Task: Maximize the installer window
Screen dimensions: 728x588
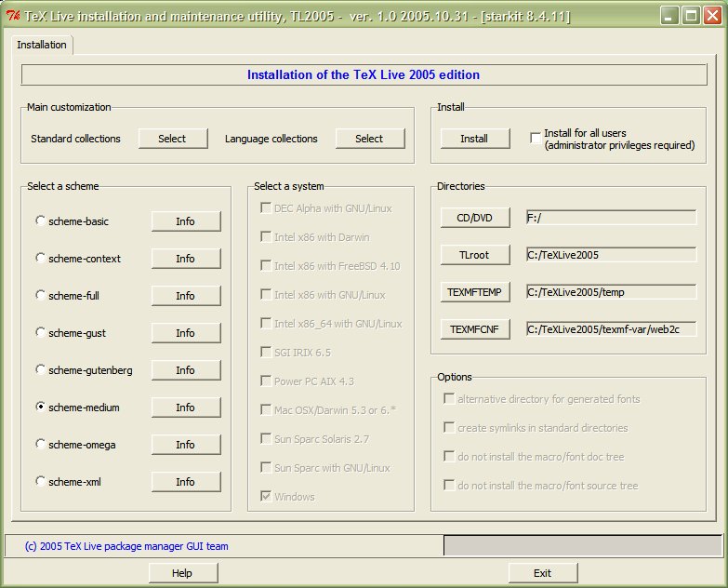Action: [x=691, y=16]
